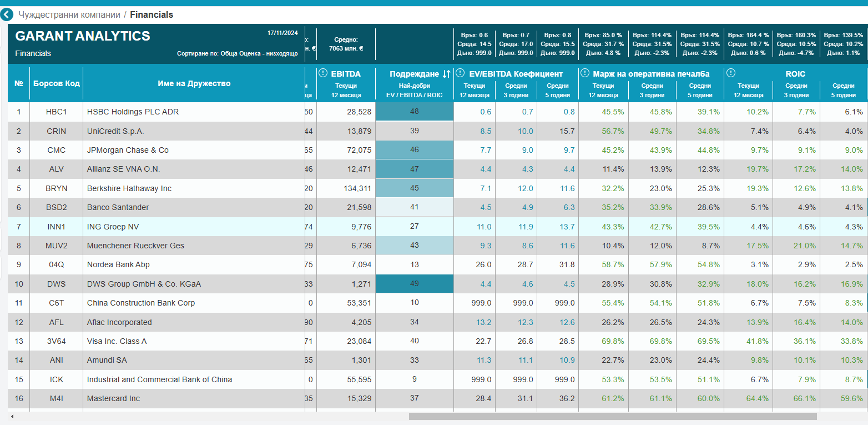Toggle the Подреждане sort arrows icon
The width and height of the screenshot is (868, 425).
click(446, 74)
